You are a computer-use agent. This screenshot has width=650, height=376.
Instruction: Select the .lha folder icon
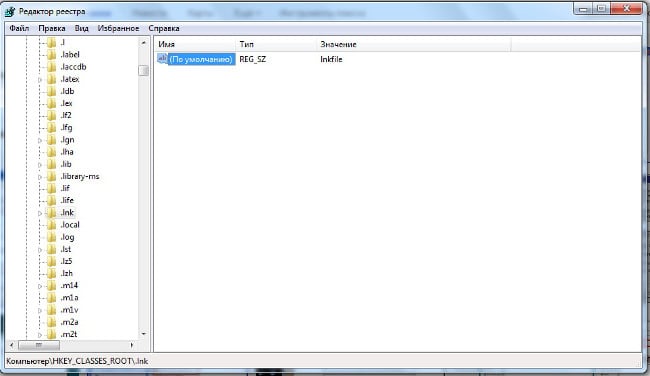point(51,152)
